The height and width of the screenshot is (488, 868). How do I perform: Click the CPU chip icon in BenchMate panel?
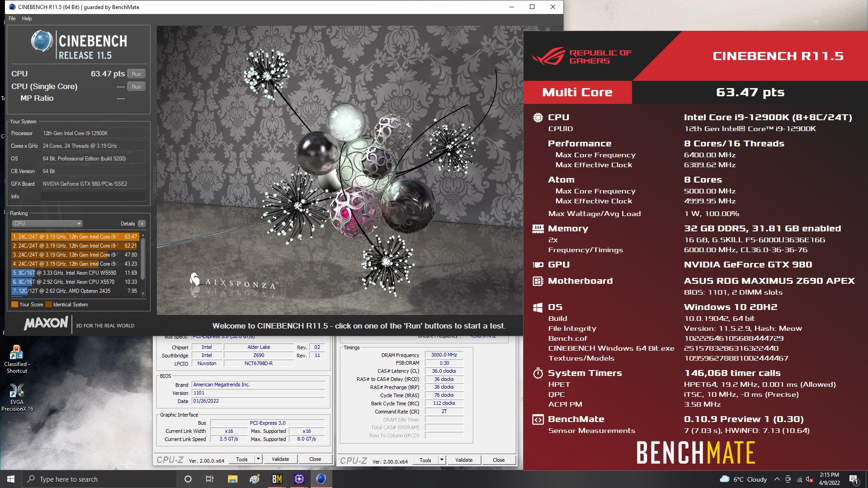click(538, 117)
